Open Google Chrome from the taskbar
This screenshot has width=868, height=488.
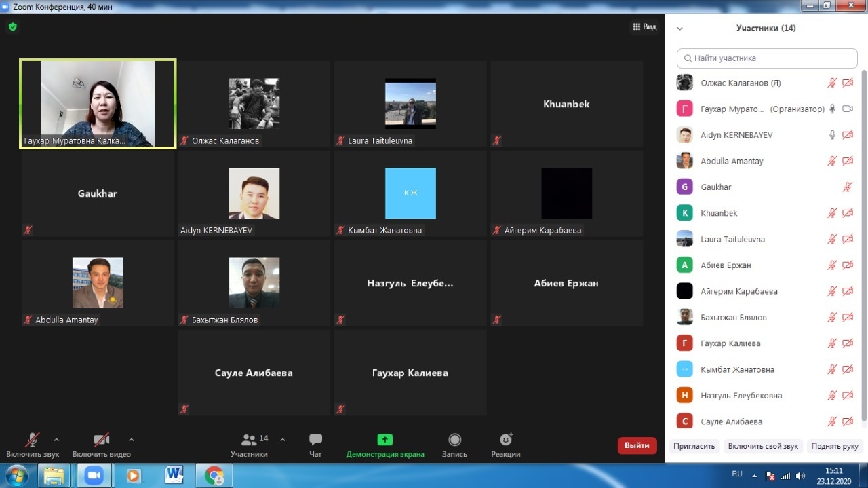(214, 475)
